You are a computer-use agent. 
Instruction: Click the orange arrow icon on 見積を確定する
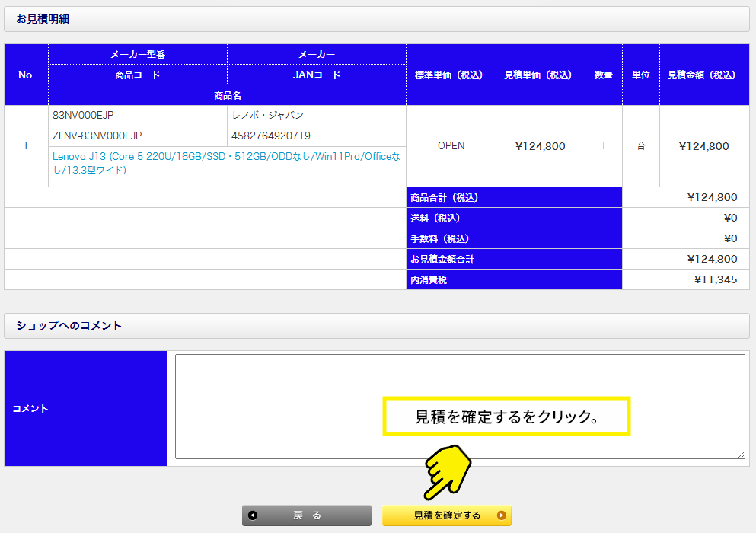click(x=501, y=515)
